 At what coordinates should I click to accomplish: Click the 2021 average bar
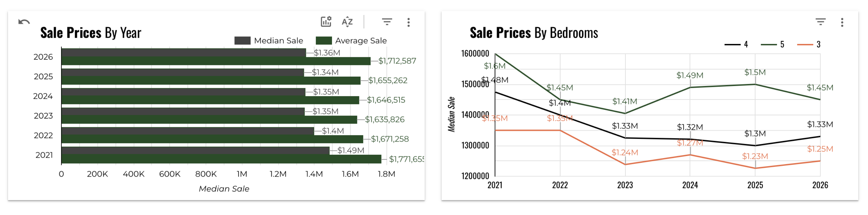point(221,159)
